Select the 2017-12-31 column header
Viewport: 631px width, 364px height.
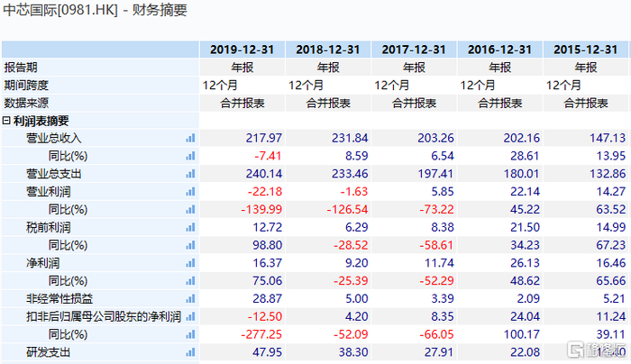click(414, 50)
